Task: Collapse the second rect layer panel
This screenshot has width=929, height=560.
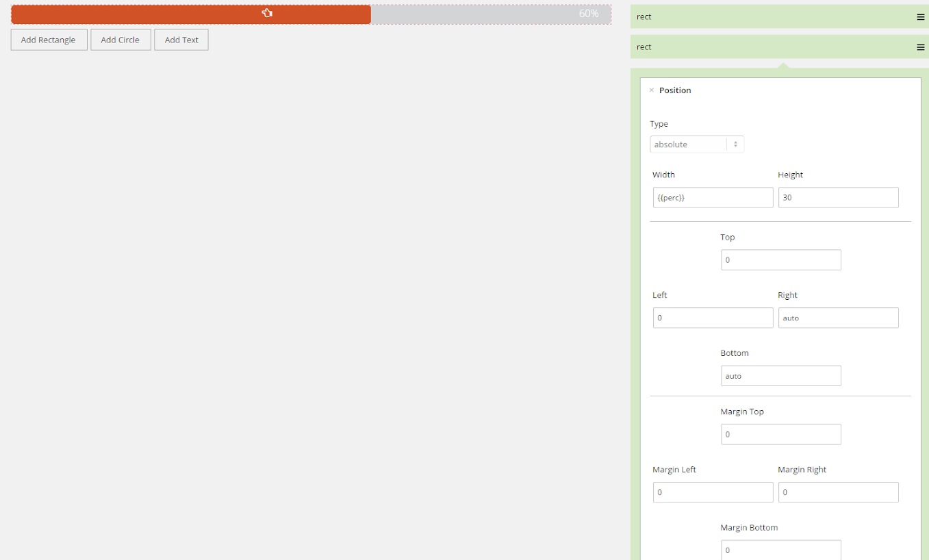Action: pyautogui.click(x=767, y=47)
